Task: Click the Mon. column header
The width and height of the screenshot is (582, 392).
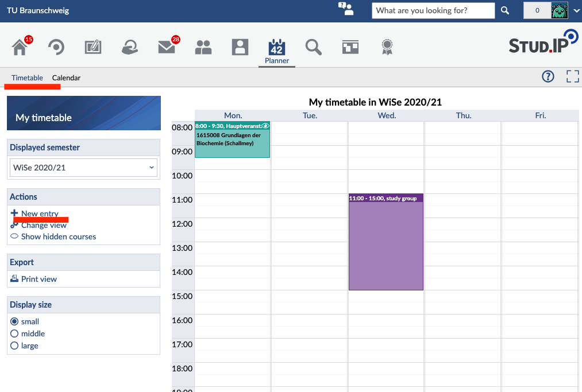Action: point(233,116)
